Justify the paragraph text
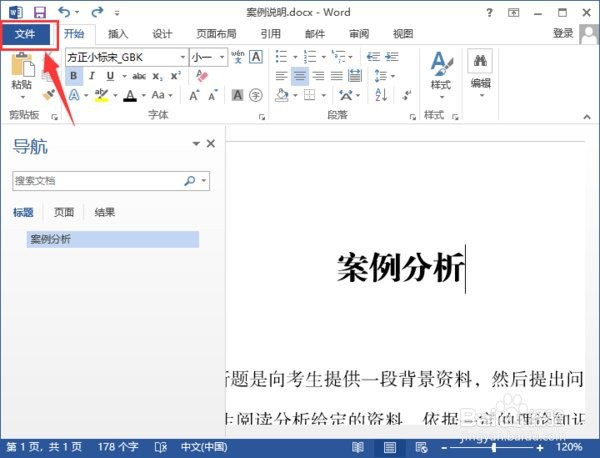Viewport: 600px width, 458px height. pos(336,76)
